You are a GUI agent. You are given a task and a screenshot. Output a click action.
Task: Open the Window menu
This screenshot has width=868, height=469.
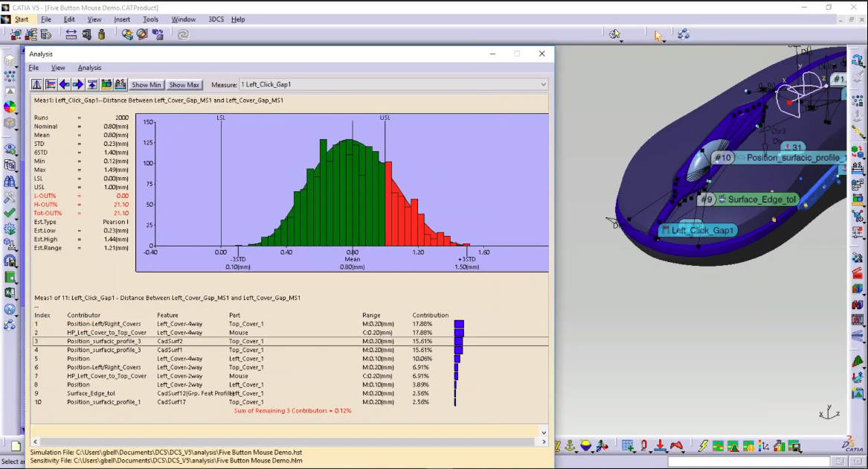pyautogui.click(x=183, y=19)
